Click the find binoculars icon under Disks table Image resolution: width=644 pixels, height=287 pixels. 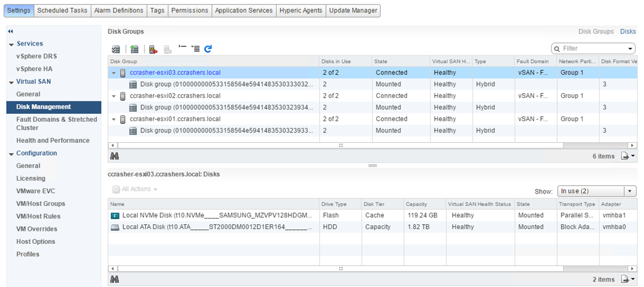click(115, 279)
